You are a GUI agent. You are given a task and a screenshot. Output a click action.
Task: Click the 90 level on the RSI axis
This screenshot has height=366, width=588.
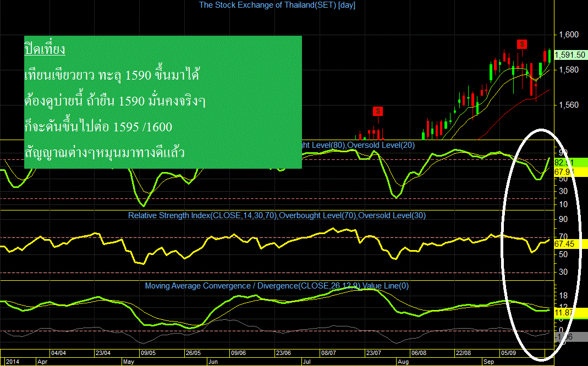(x=563, y=219)
